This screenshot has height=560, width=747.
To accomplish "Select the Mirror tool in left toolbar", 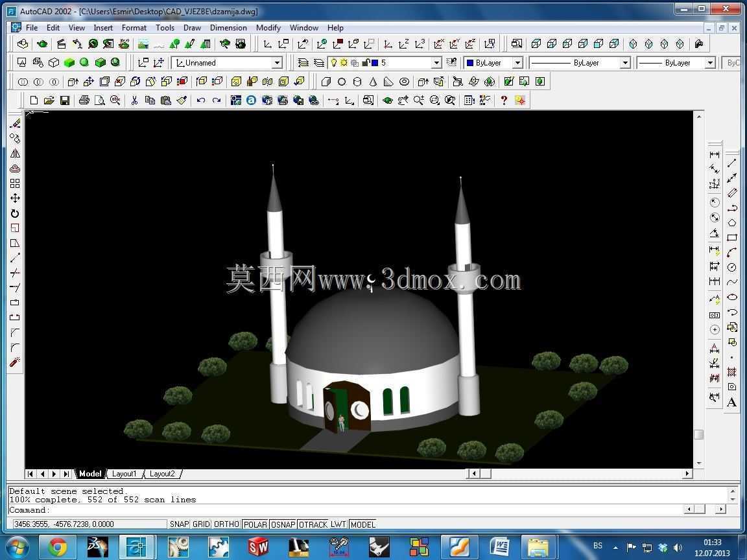I will [x=15, y=154].
